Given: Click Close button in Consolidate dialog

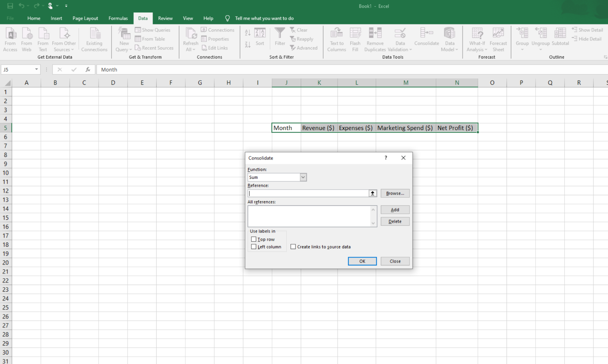Looking at the screenshot, I should pyautogui.click(x=395, y=261).
